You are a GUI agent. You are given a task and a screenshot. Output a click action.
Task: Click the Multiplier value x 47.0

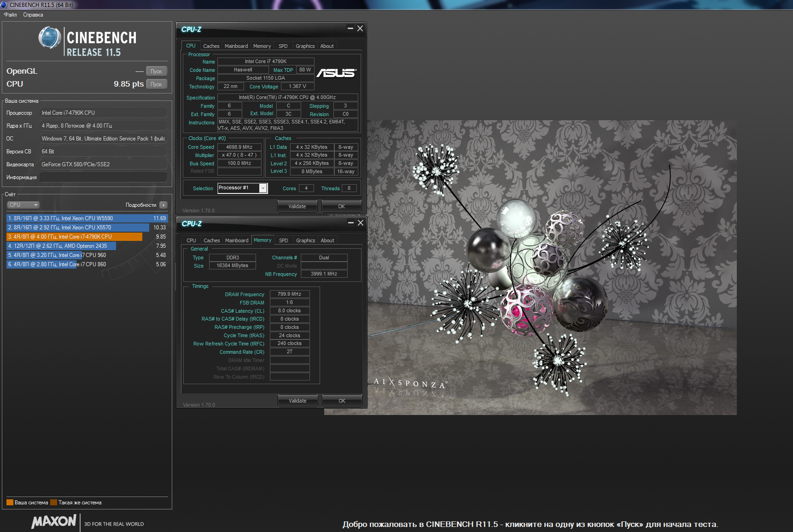point(239,155)
